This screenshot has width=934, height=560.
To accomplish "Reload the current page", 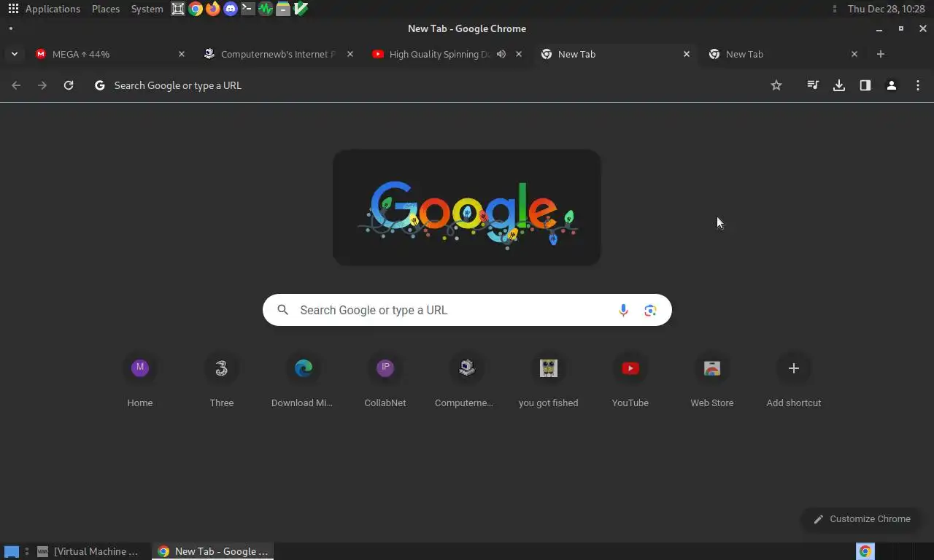I will click(69, 85).
